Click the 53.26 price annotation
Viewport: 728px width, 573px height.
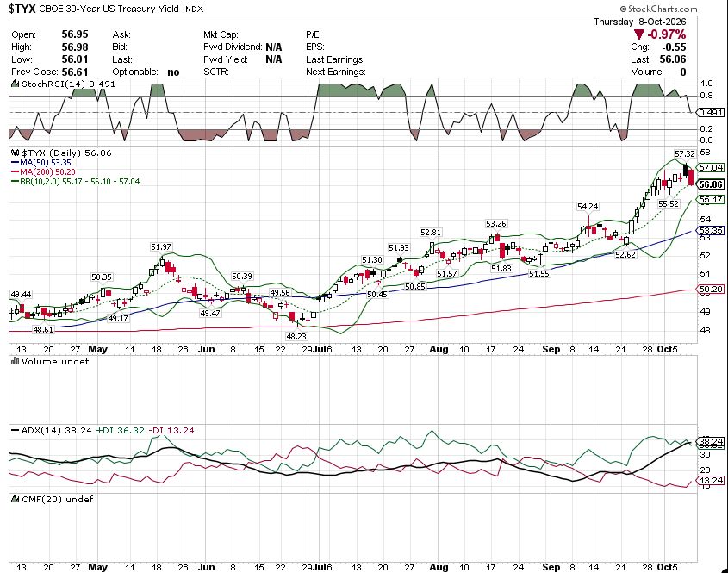click(x=496, y=224)
